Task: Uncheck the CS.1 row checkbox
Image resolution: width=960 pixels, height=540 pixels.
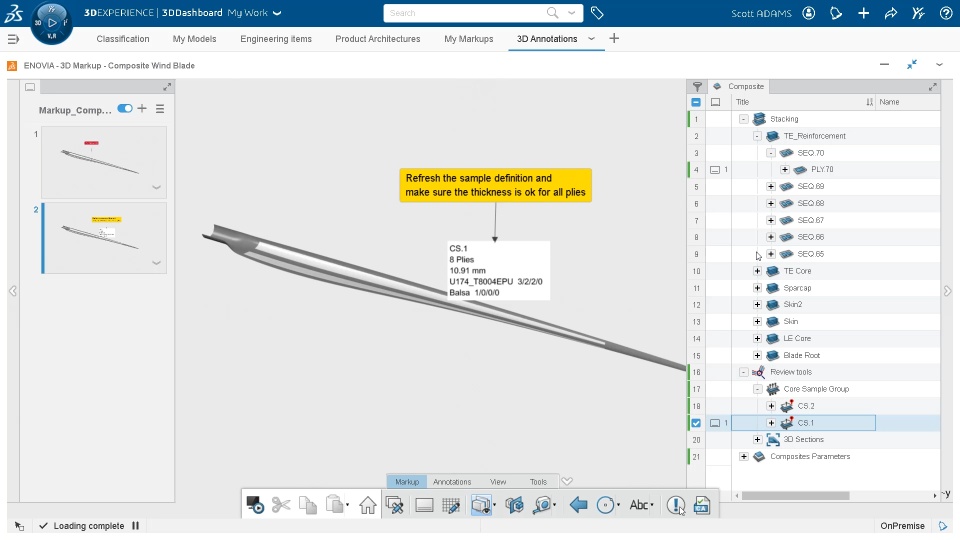Action: (x=696, y=422)
